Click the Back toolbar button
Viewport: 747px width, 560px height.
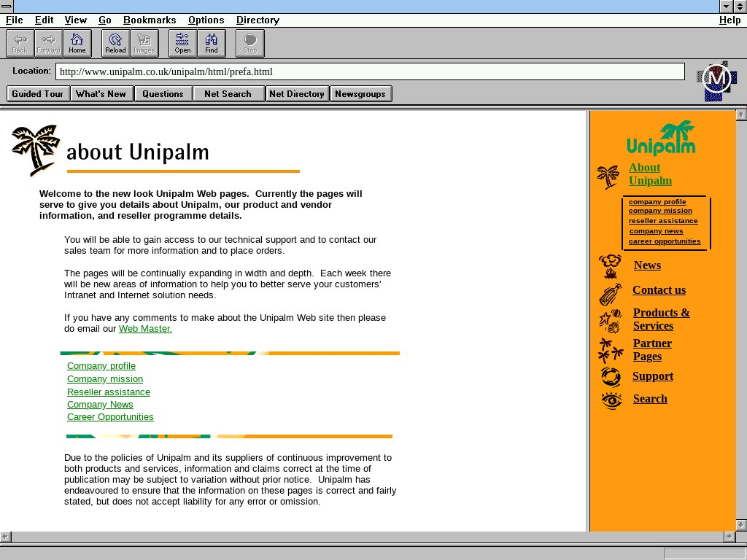tap(20, 43)
